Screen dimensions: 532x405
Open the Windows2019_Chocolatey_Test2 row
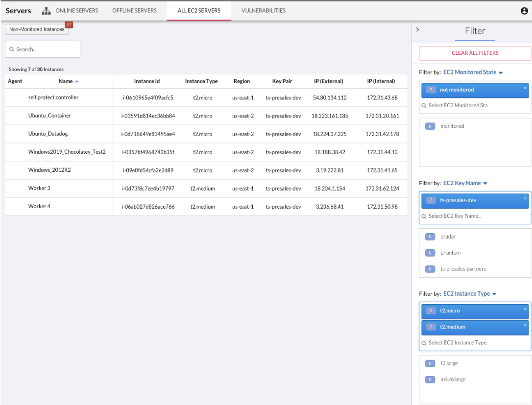[x=206, y=152]
